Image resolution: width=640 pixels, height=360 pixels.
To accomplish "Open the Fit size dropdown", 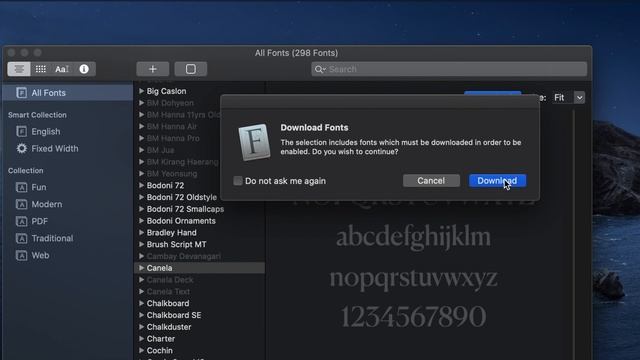I will tap(579, 98).
